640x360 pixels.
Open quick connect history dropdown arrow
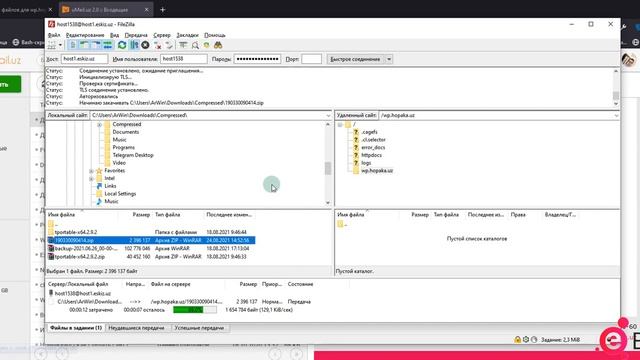coord(389,59)
